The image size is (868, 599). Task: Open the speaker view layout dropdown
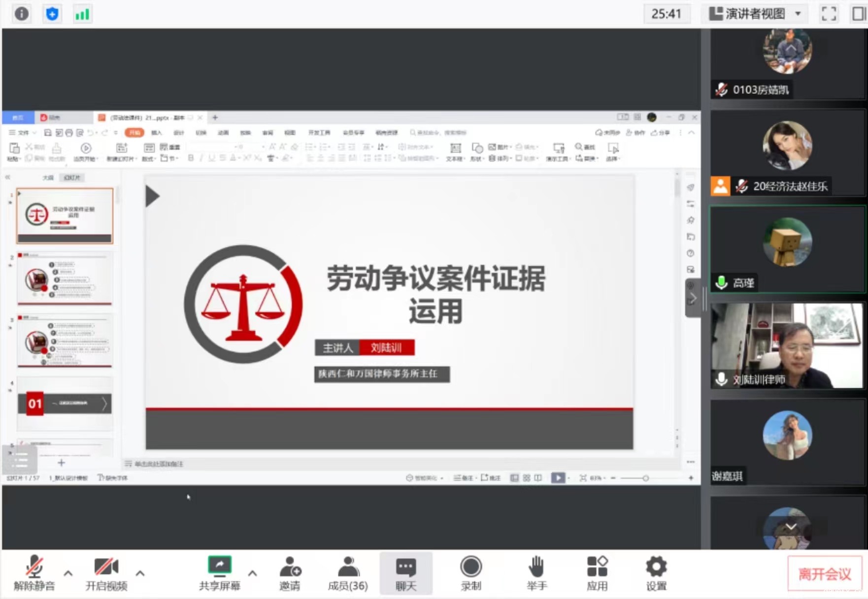755,14
